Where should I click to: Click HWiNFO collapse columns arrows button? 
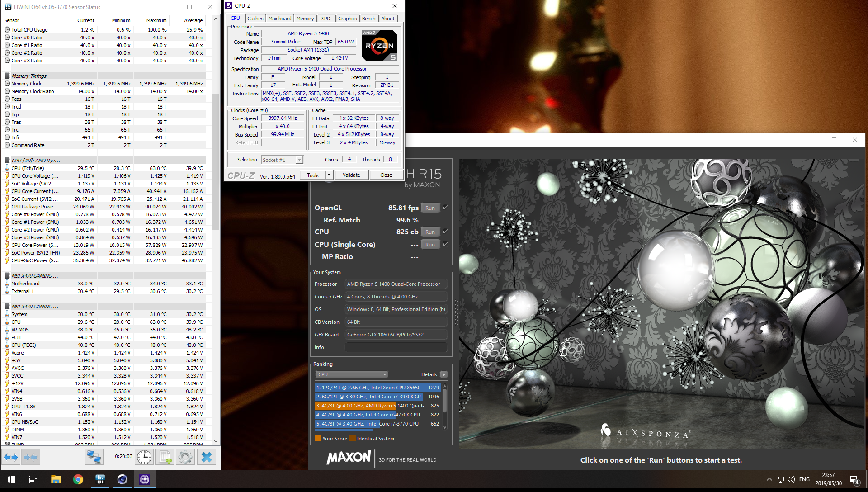[x=31, y=457]
